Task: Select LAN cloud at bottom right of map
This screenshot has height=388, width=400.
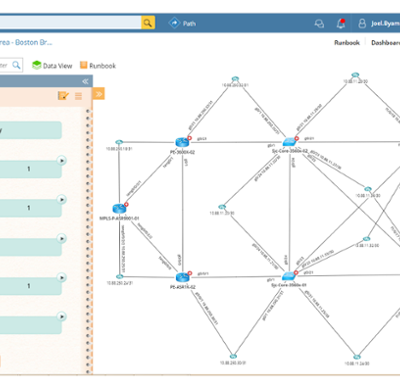Action: (x=357, y=357)
